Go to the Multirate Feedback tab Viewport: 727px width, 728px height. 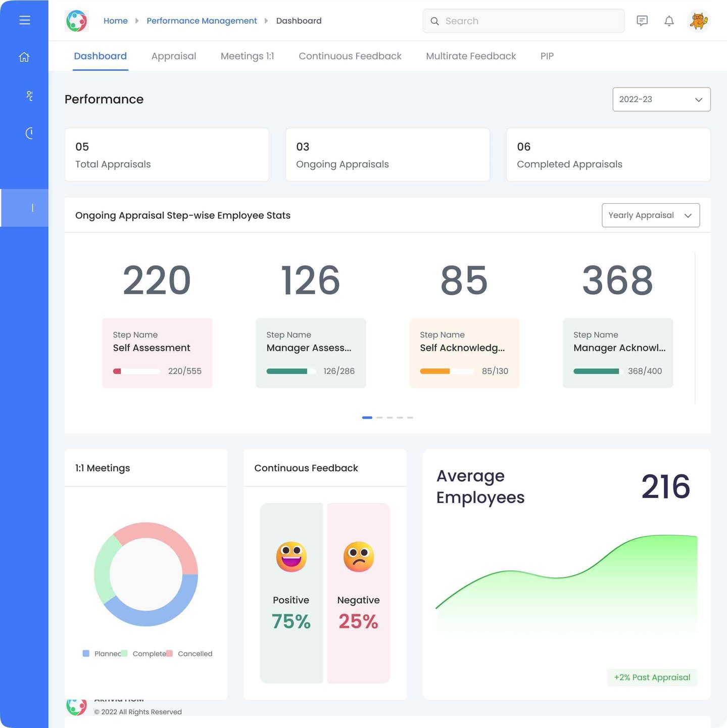(470, 56)
